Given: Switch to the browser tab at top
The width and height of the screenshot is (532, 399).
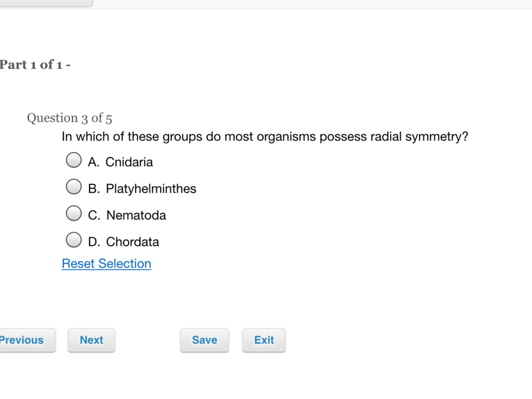Looking at the screenshot, I should (x=44, y=3).
